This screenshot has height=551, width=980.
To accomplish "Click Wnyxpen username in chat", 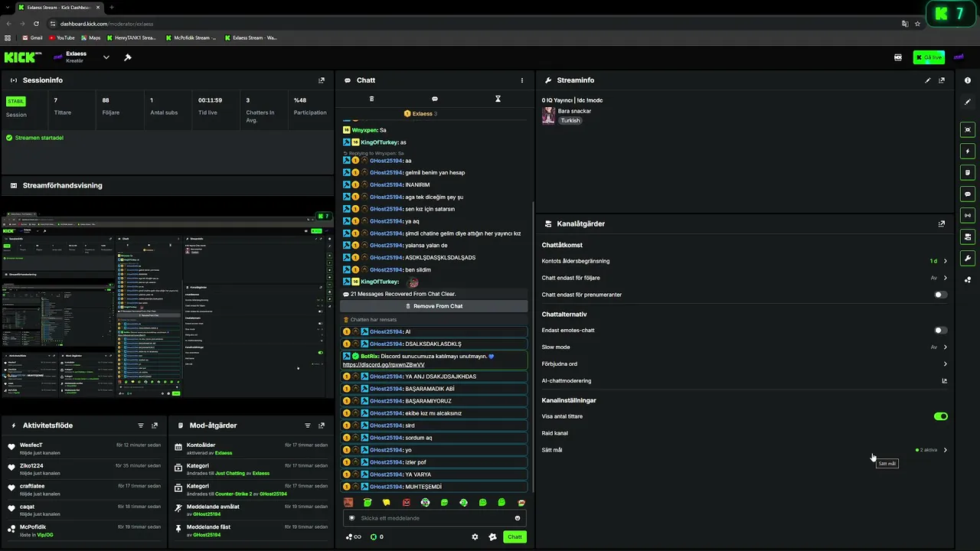I will click(x=364, y=130).
